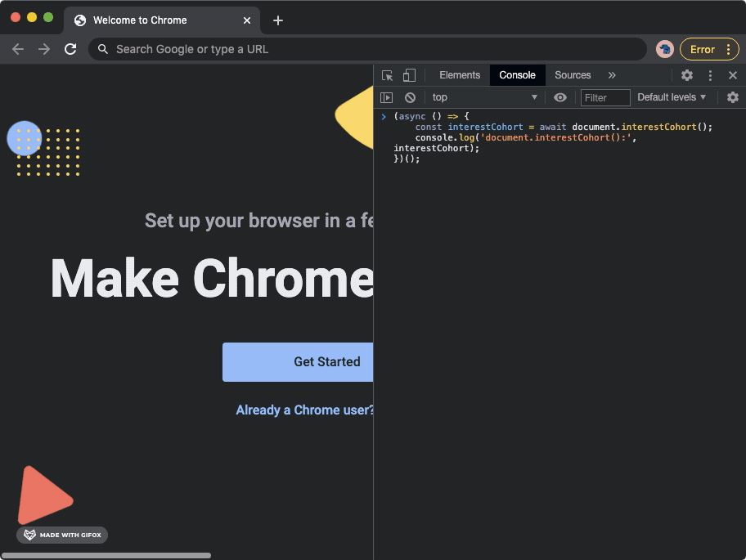Screen dimensions: 746x560
Task: Click the browser forward arrow
Action: 44,49
